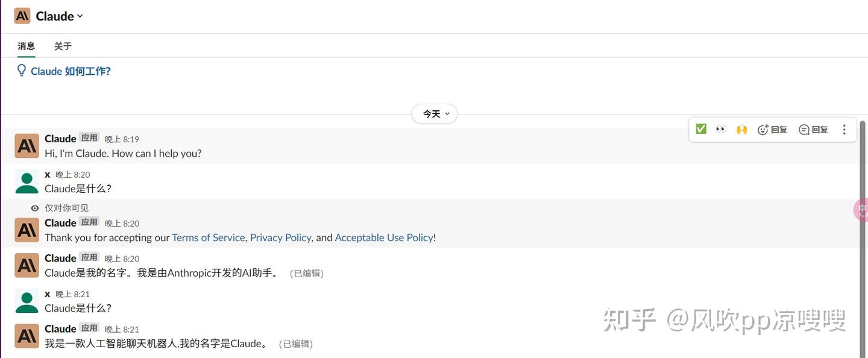The image size is (868, 358).
Task: Select the 消息 tab
Action: point(26,46)
